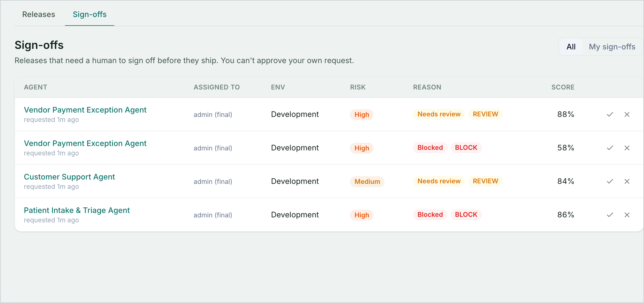The width and height of the screenshot is (644, 303).
Task: Select the Sign-offs tab
Action: pyautogui.click(x=90, y=14)
